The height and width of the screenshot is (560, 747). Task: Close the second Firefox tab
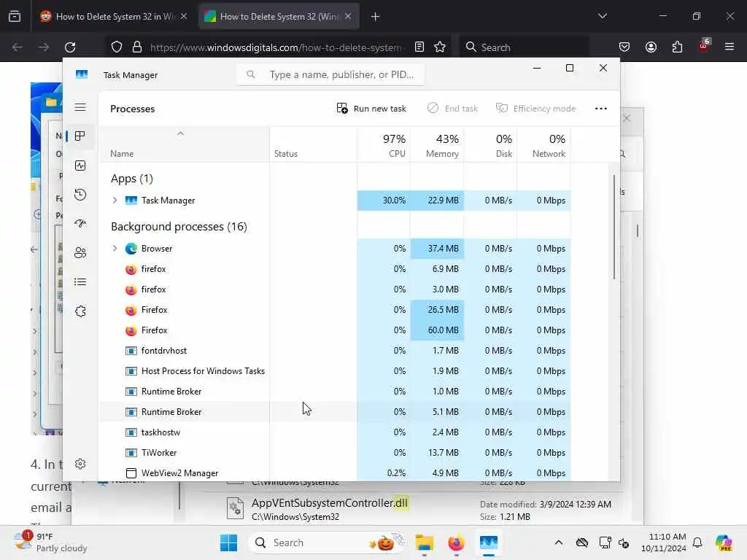click(348, 17)
